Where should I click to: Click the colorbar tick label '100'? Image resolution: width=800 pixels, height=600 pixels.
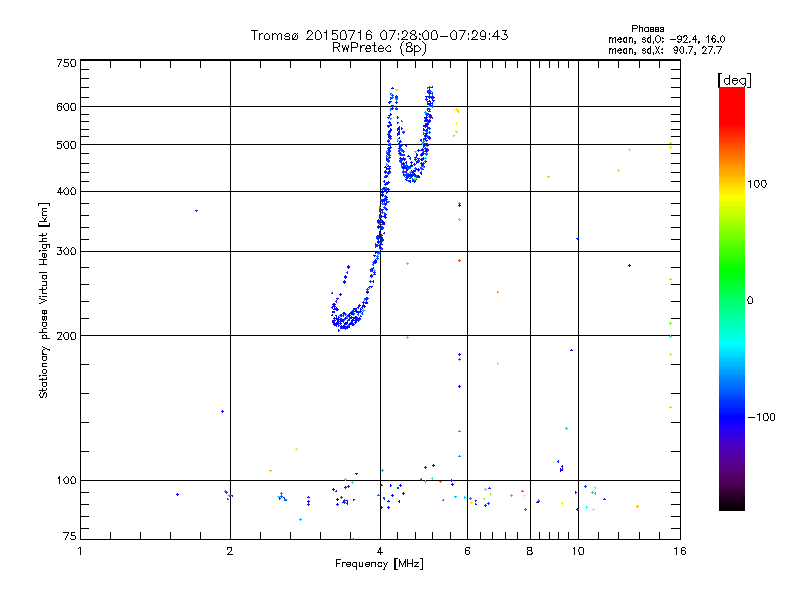point(757,184)
